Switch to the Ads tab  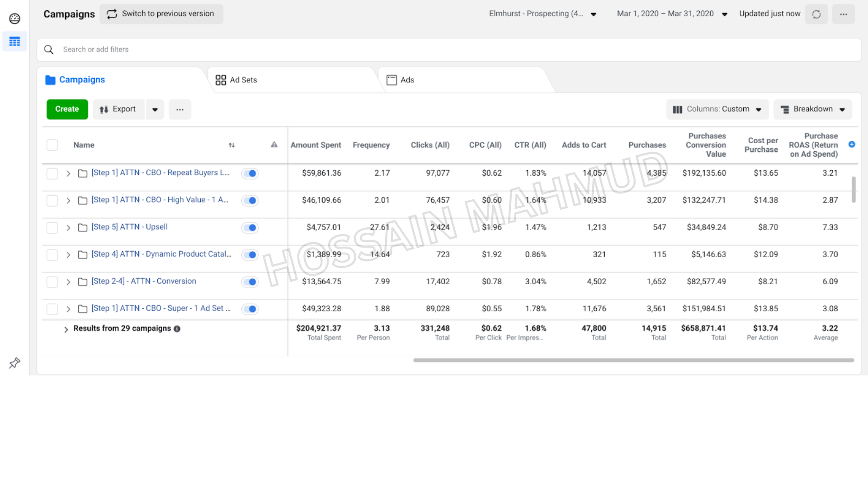[x=466, y=80]
